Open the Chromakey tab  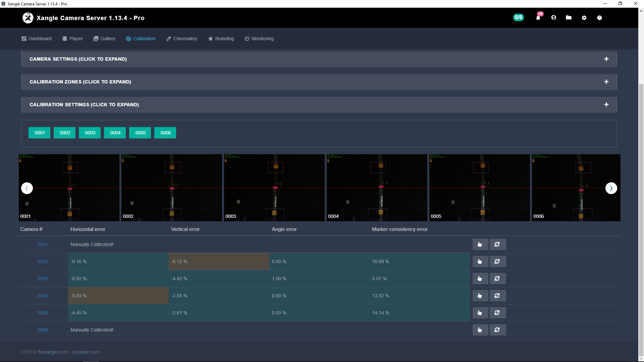click(182, 39)
